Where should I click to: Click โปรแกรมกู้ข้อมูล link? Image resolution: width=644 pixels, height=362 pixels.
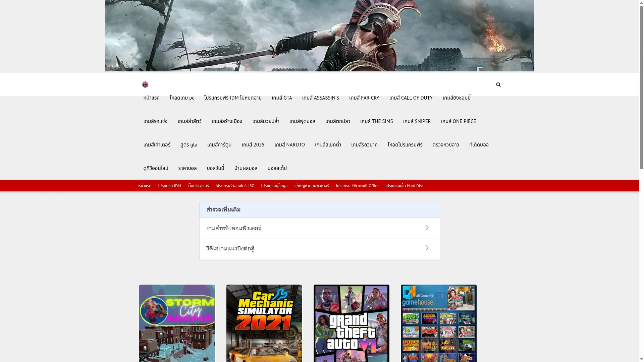[274, 186]
